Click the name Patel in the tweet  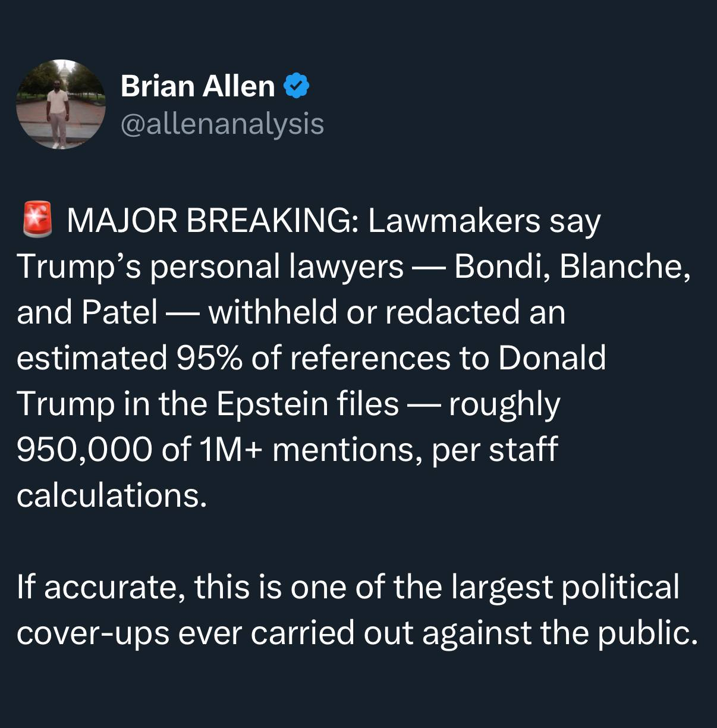(119, 312)
